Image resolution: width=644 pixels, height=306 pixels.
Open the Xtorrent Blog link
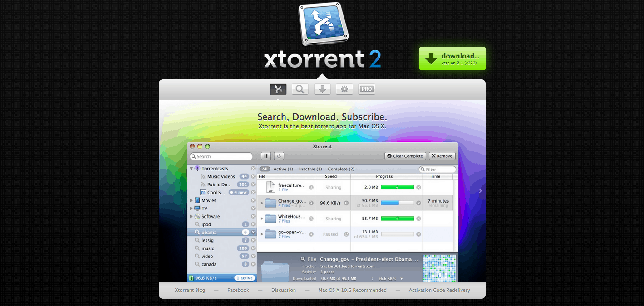(190, 290)
